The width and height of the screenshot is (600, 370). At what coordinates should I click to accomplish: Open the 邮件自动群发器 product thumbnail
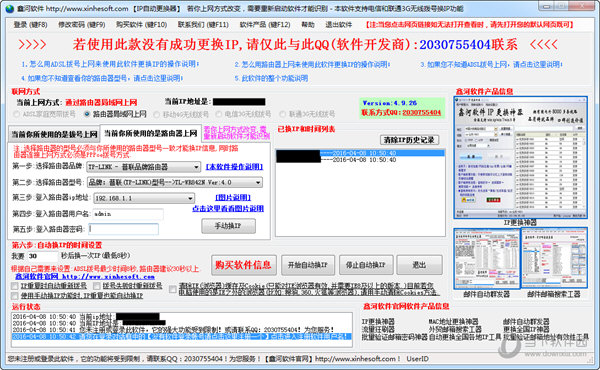486,258
